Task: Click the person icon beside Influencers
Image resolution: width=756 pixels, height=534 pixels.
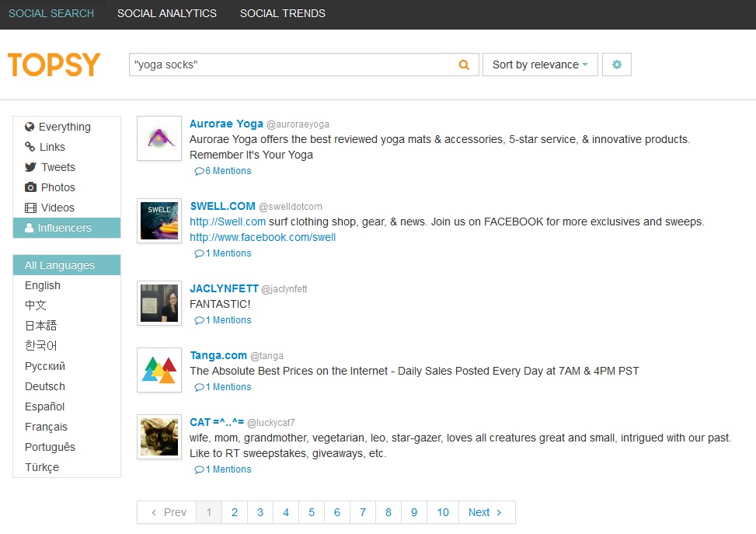Action: point(29,228)
